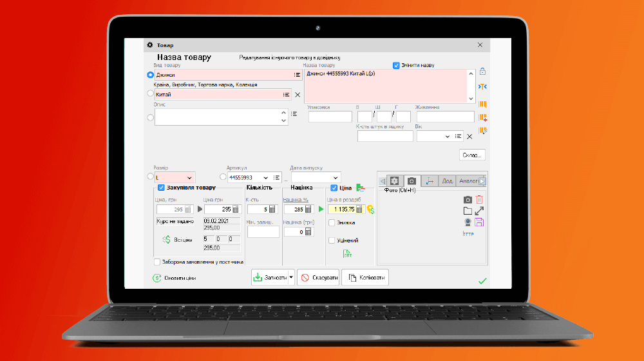This screenshot has width=644, height=361.
Task: Click the red trash icon to delete photo
Action: click(479, 200)
